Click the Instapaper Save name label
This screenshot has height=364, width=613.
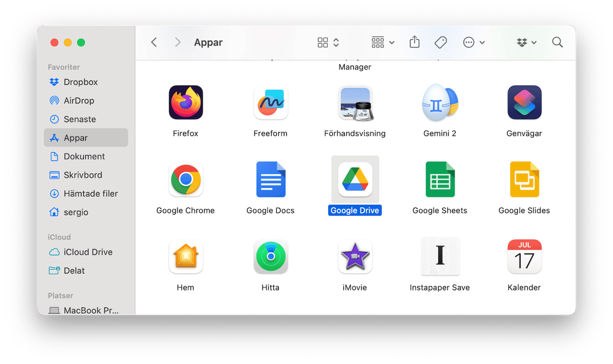440,288
